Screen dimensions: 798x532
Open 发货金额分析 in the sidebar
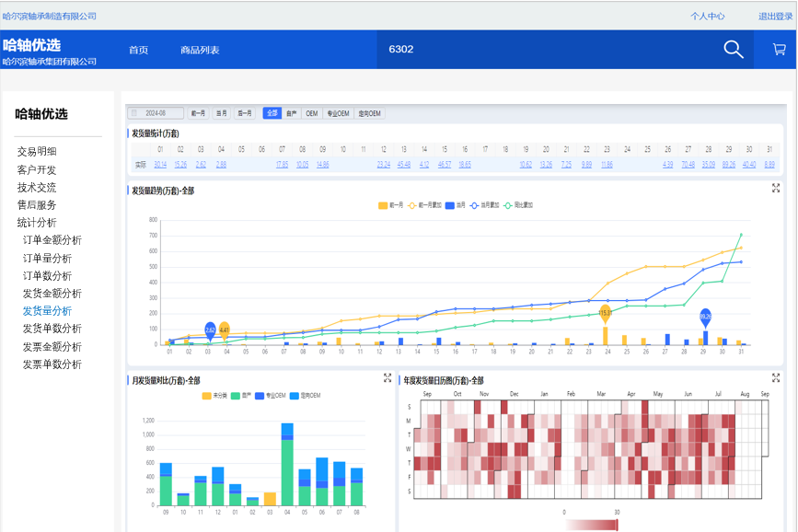pos(52,294)
